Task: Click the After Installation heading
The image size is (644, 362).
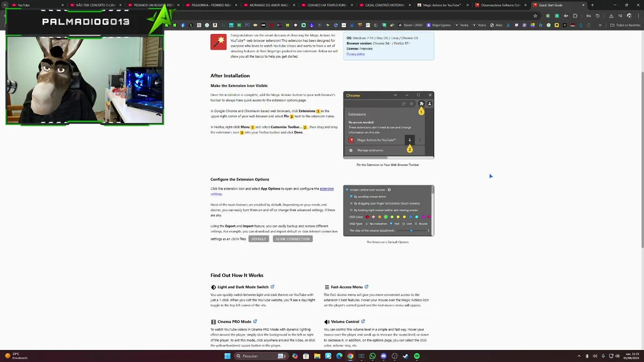Action: point(230,75)
